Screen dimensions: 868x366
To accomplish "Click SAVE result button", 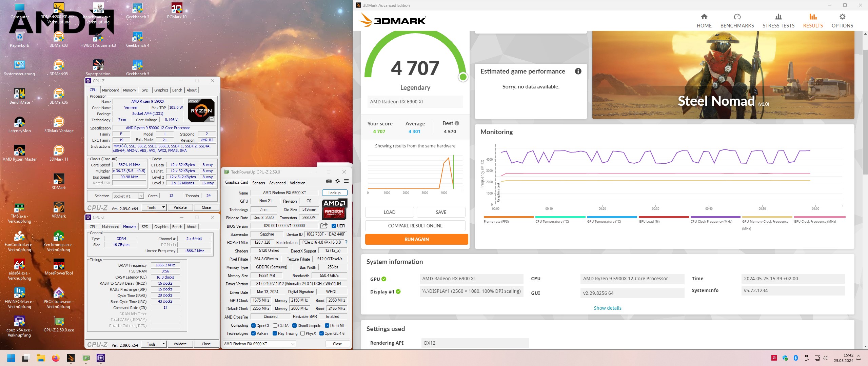I will (x=441, y=212).
